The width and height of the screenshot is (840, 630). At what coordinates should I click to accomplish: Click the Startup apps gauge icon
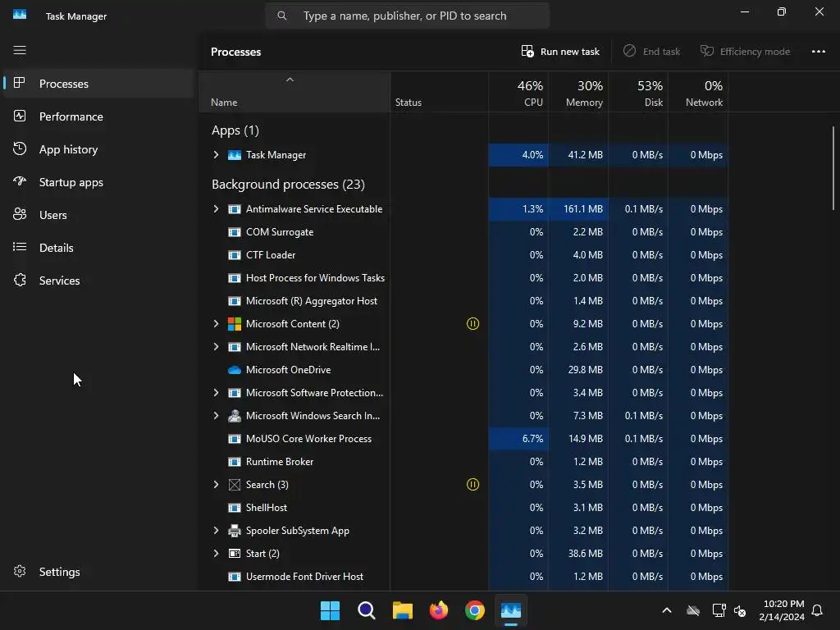(20, 181)
